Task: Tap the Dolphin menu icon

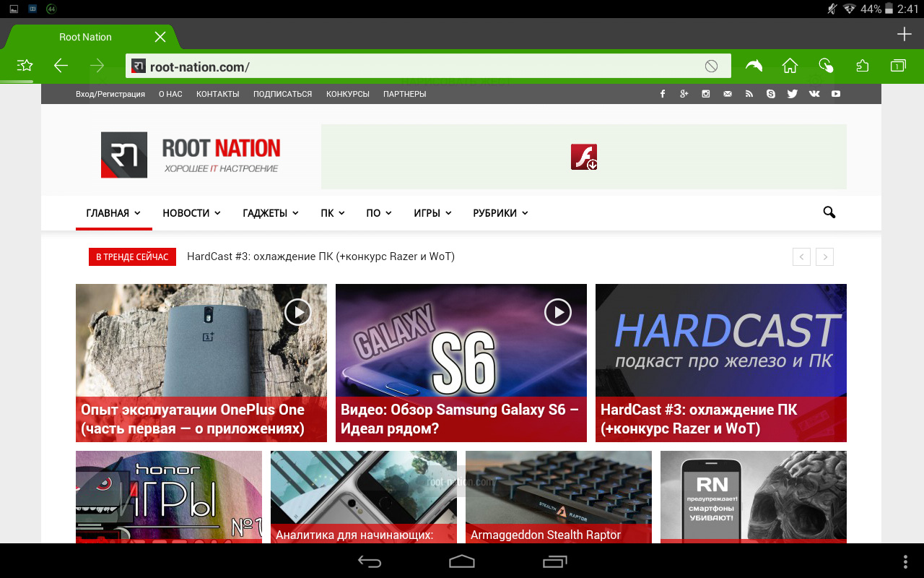Action: (754, 66)
